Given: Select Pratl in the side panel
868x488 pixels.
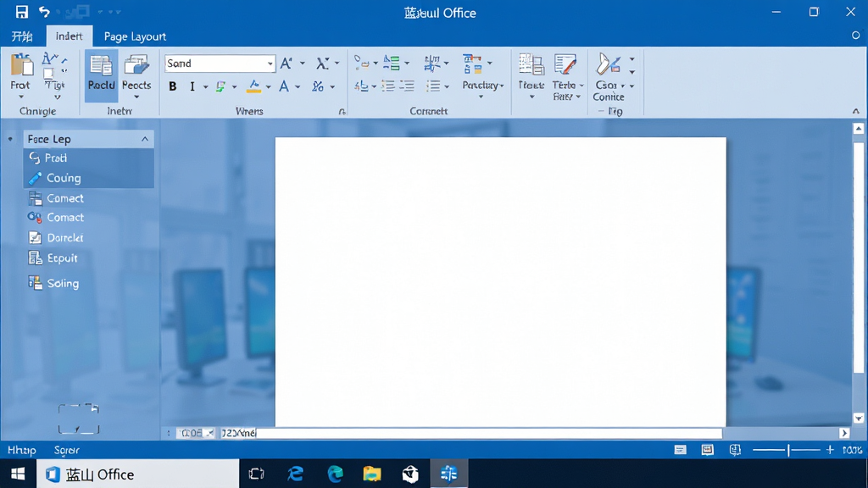Looking at the screenshot, I should (x=88, y=158).
